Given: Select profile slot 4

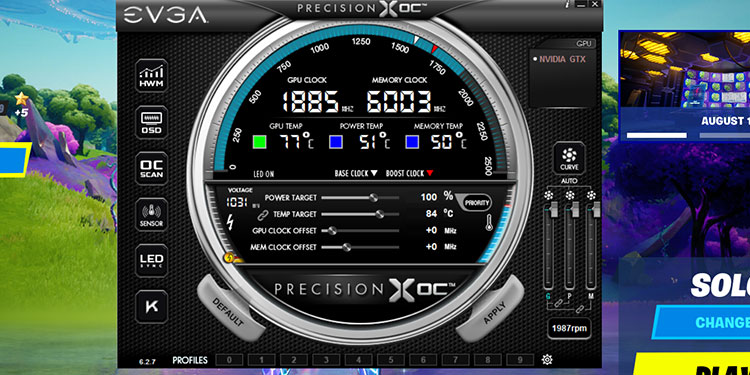Looking at the screenshot, I should click(358, 360).
